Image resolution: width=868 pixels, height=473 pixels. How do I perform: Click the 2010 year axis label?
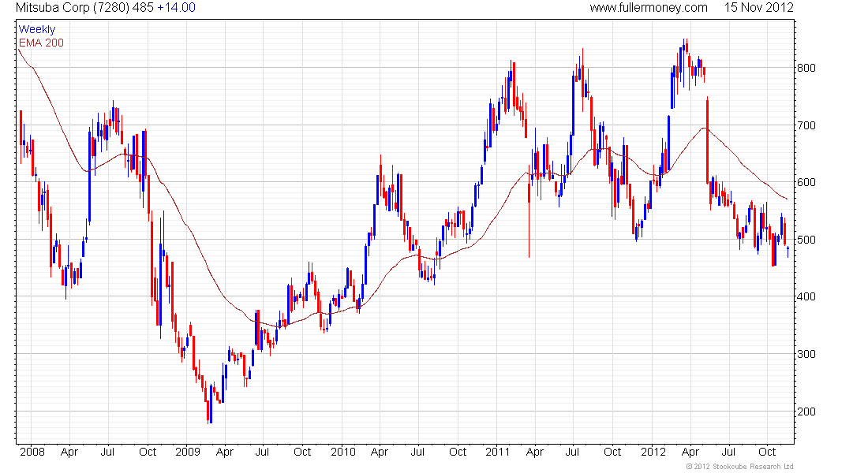point(343,452)
